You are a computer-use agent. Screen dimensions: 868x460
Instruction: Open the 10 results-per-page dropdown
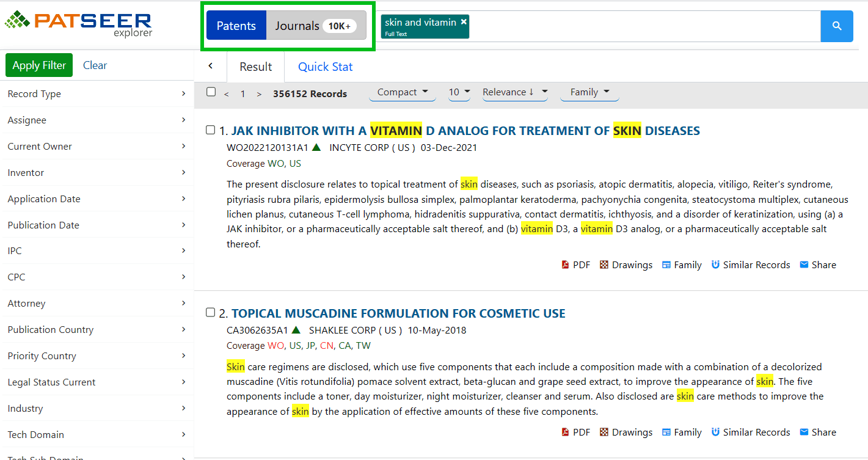[459, 92]
